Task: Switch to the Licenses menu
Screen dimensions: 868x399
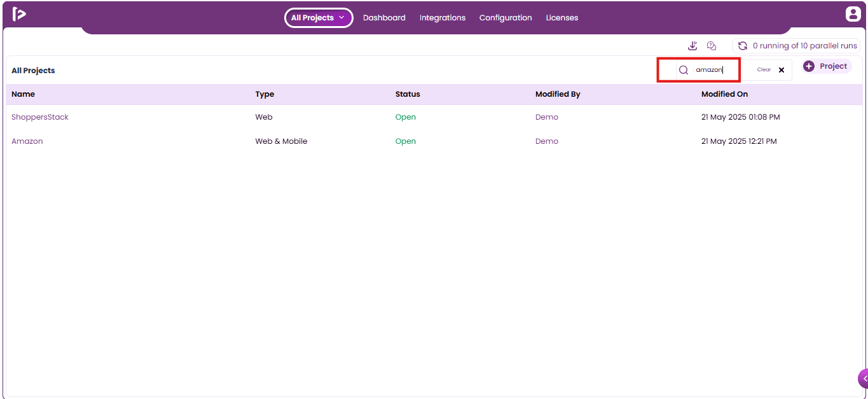Action: tap(562, 18)
